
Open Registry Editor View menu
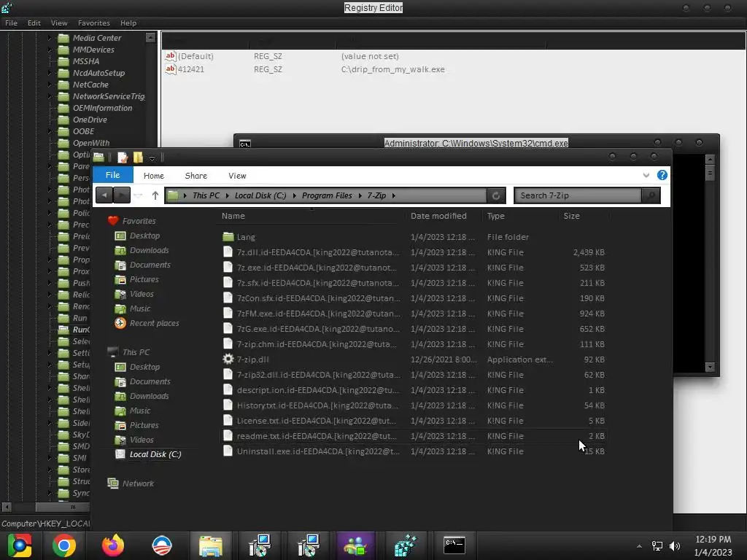[x=59, y=23]
